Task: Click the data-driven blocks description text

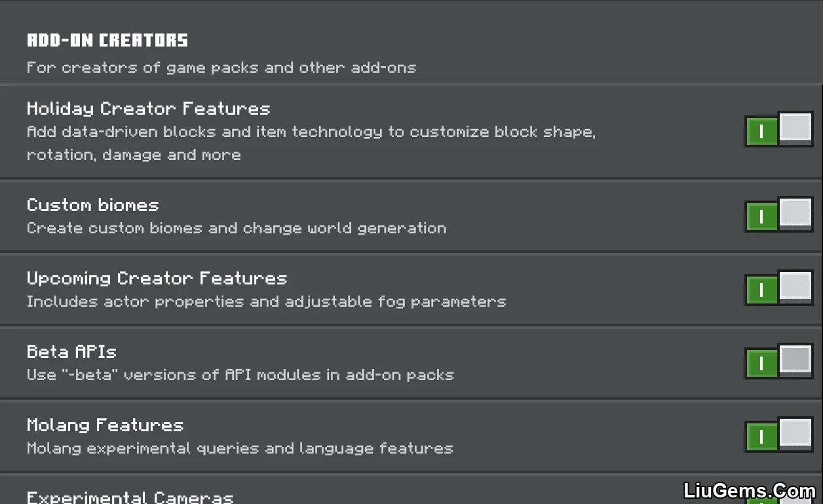Action: point(311,144)
